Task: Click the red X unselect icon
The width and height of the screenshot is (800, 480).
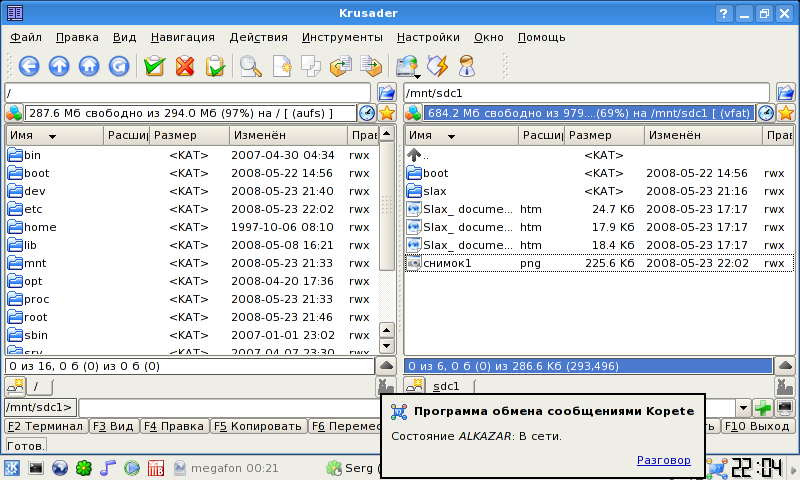Action: point(185,66)
